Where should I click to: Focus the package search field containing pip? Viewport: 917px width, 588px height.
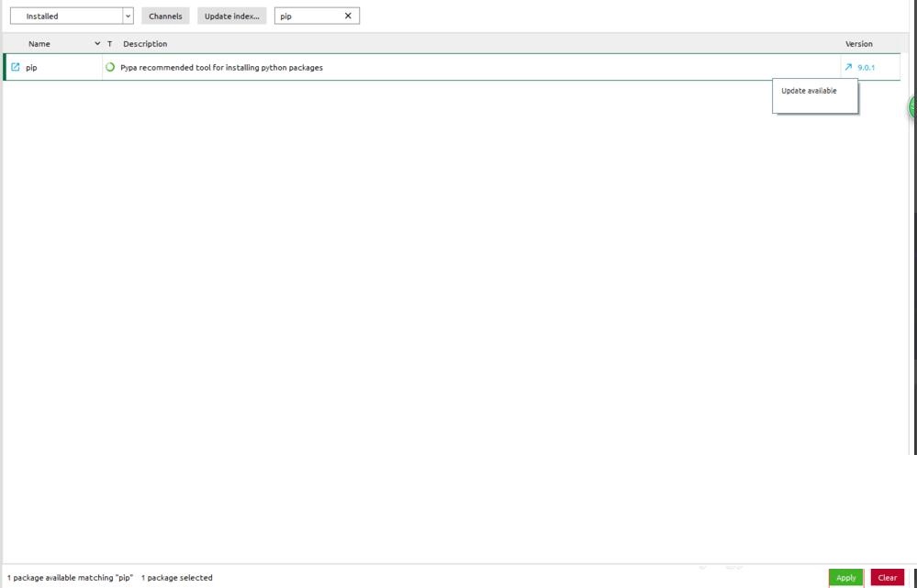tap(308, 16)
